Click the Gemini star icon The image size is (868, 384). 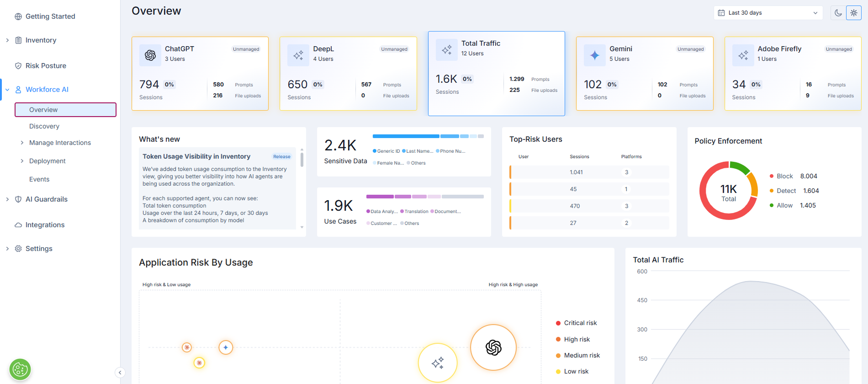tap(595, 55)
